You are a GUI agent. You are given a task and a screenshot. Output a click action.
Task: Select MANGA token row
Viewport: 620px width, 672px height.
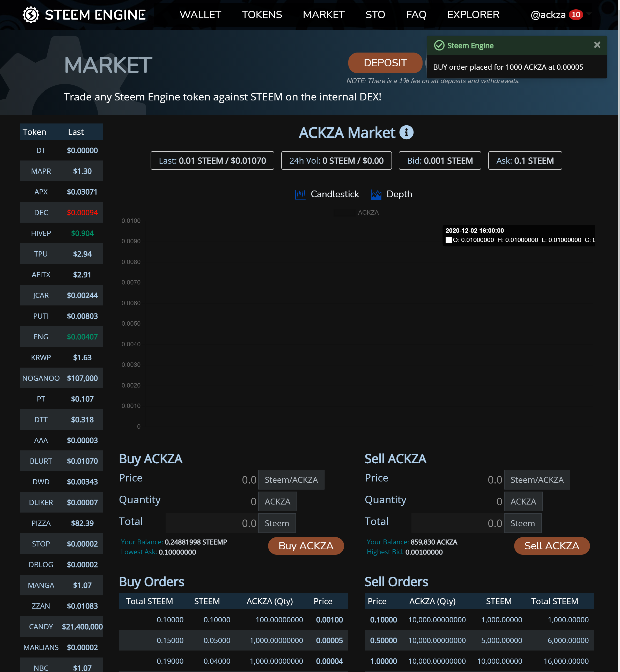(x=61, y=585)
